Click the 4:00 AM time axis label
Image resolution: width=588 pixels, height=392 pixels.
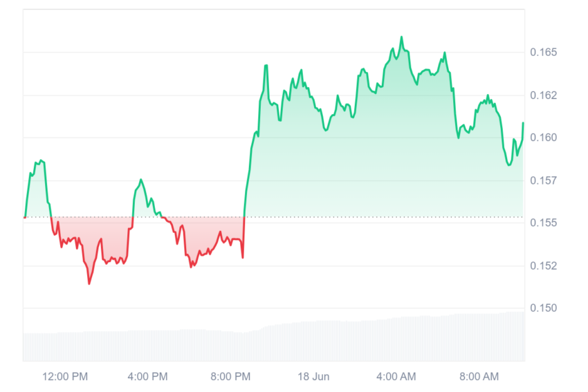click(396, 376)
